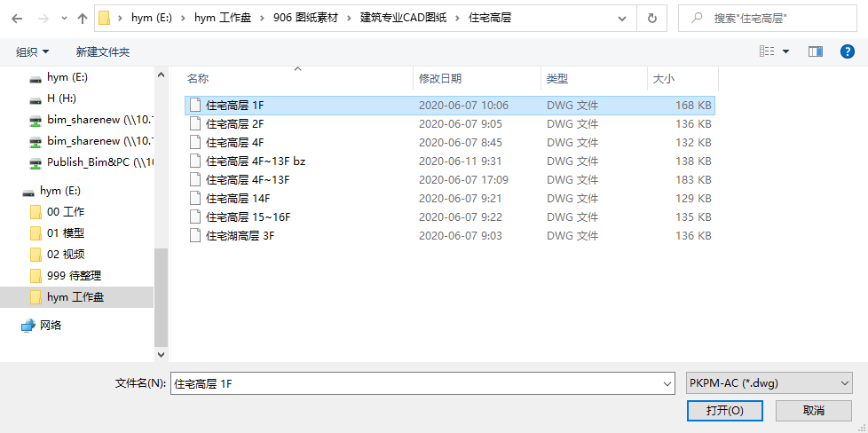Open view options dropdown arrow
The width and height of the screenshot is (868, 433).
coord(785,51)
